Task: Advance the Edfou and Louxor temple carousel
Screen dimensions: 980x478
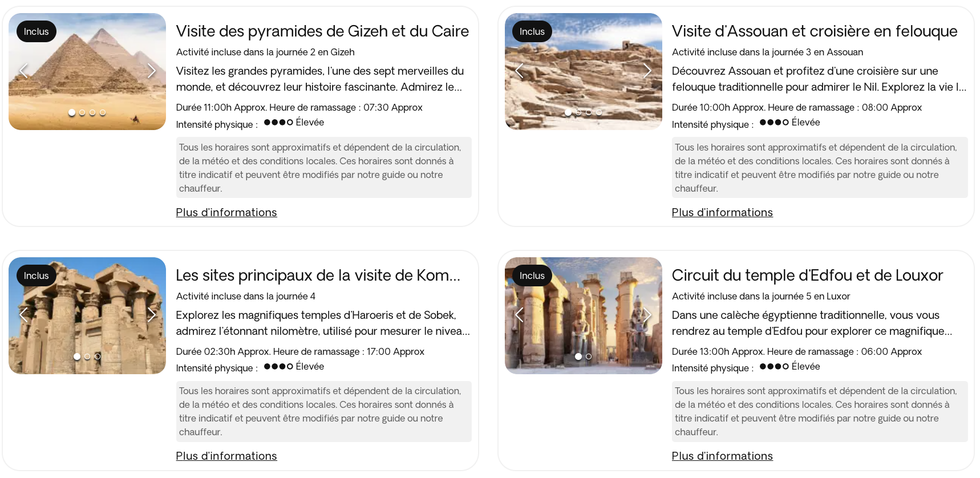Action: [647, 315]
